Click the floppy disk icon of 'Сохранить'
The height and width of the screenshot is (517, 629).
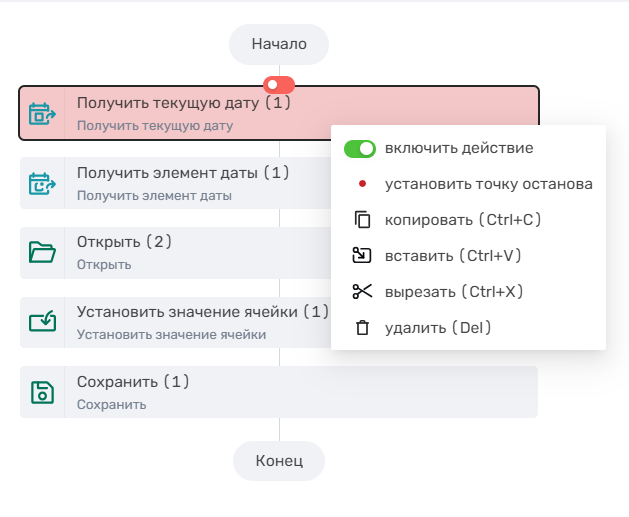tap(42, 392)
